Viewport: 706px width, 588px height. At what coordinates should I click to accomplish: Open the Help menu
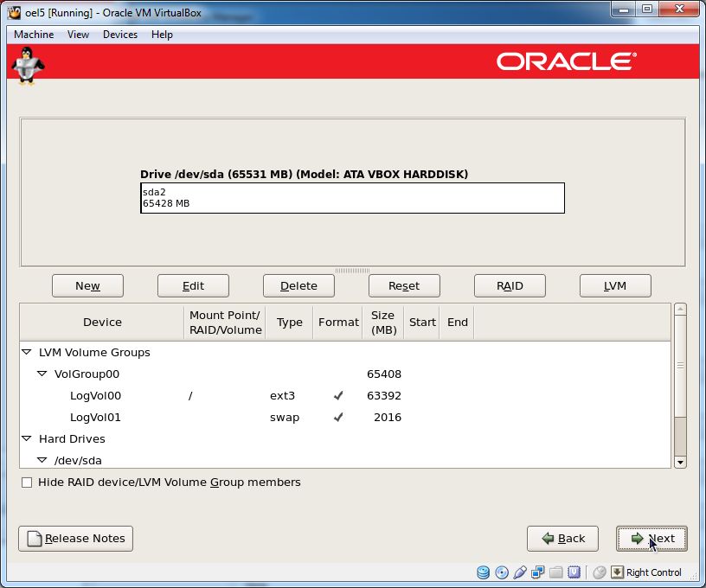coord(162,35)
